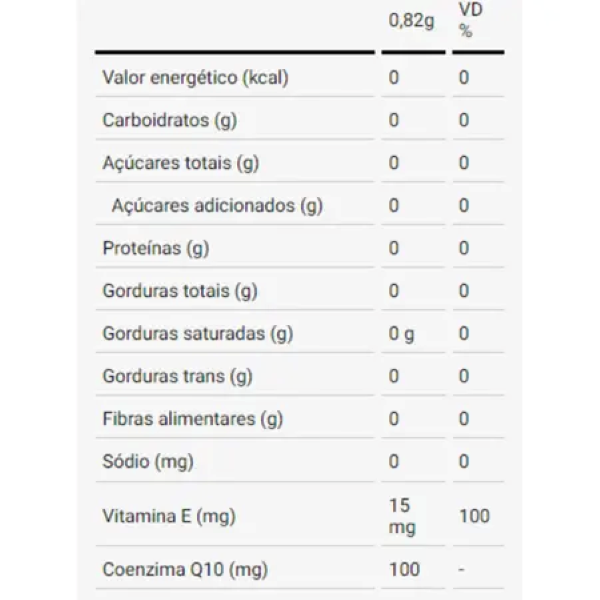Select the 100 amount for Coenzima Q10
The height and width of the screenshot is (600, 600).
pos(404,570)
